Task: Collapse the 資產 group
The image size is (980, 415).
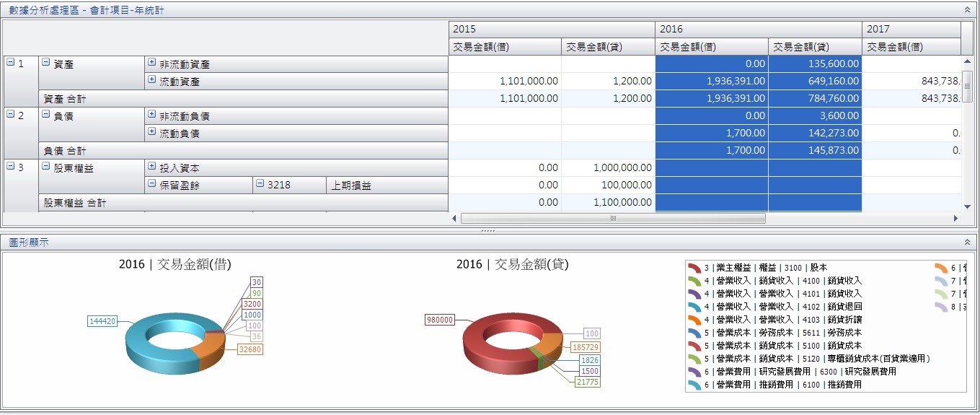Action: [46, 64]
